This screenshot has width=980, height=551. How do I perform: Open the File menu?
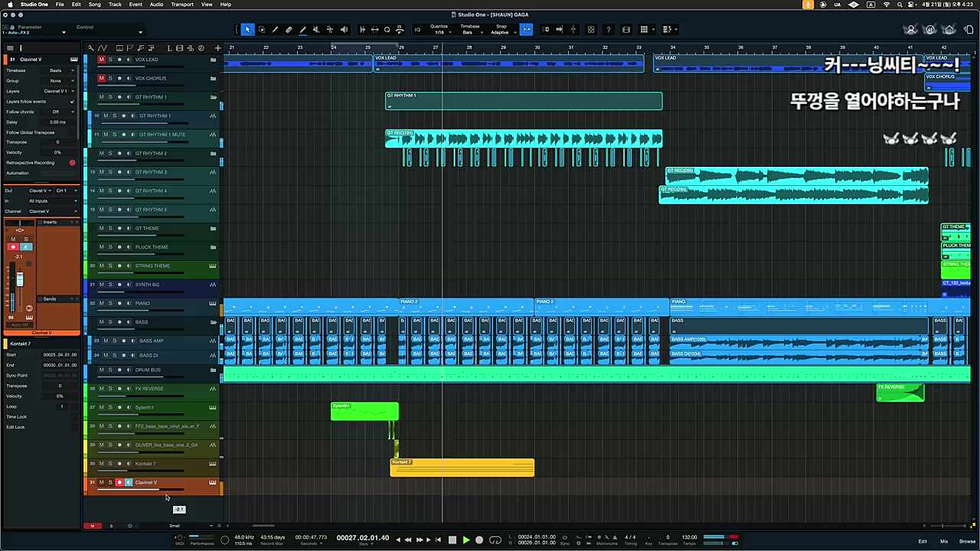pyautogui.click(x=60, y=5)
